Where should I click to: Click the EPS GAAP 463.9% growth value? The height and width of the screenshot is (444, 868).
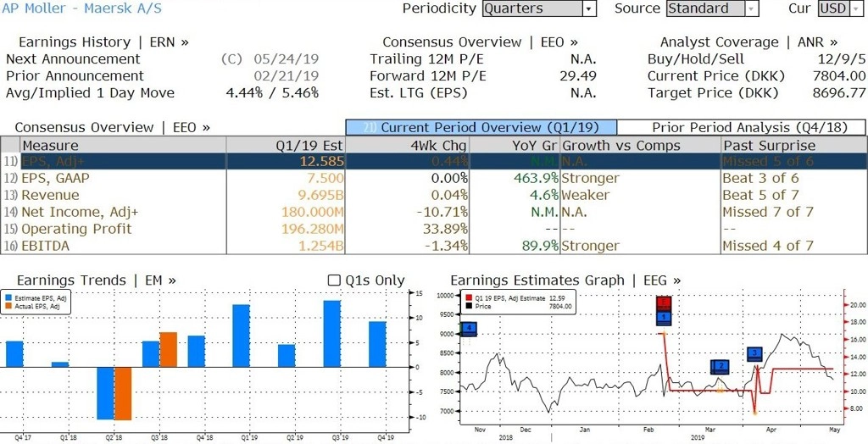pyautogui.click(x=537, y=178)
